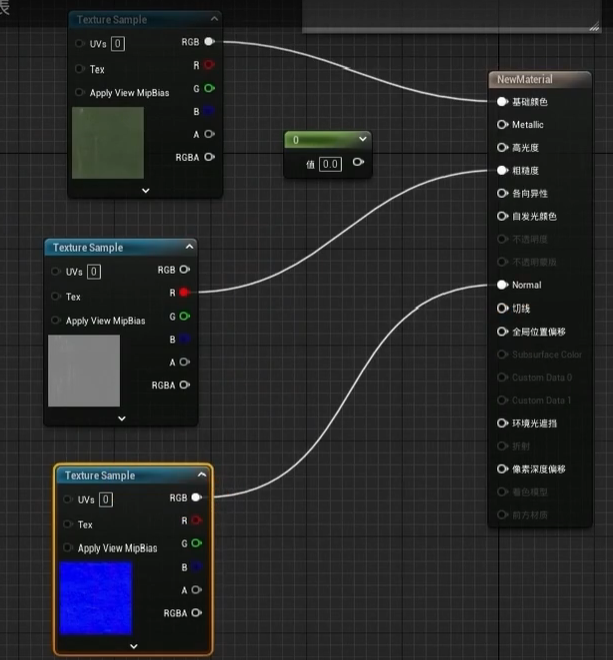This screenshot has height=660, width=613.
Task: Click the A output pin of the green-texture Texture Sample
Action: tap(209, 134)
